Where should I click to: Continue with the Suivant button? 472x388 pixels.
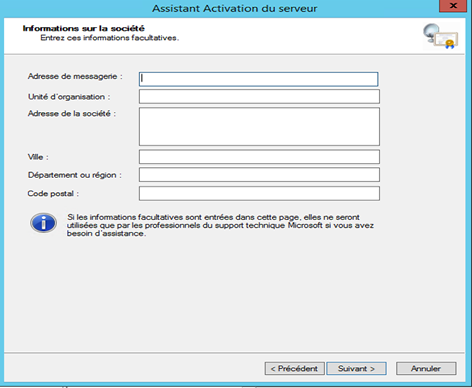(x=356, y=369)
